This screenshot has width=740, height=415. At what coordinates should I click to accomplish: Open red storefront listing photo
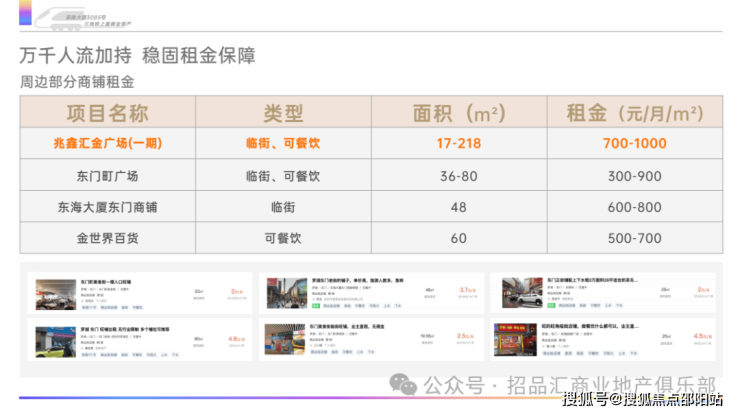520,341
